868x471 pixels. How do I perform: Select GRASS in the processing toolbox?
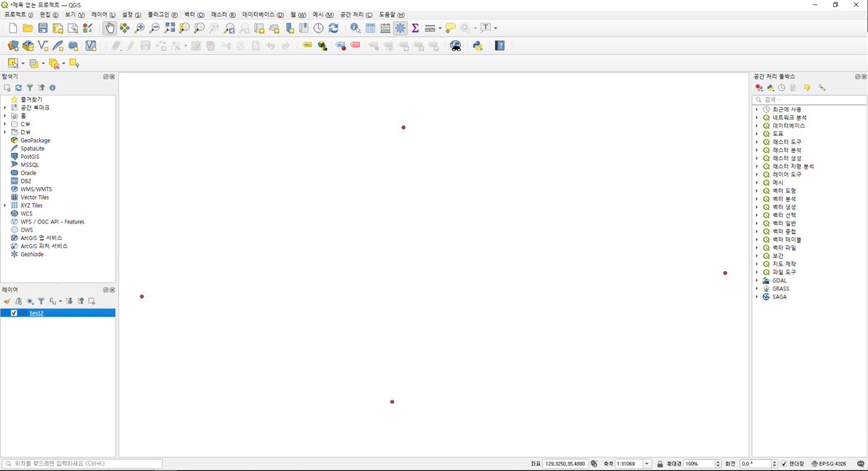(781, 288)
